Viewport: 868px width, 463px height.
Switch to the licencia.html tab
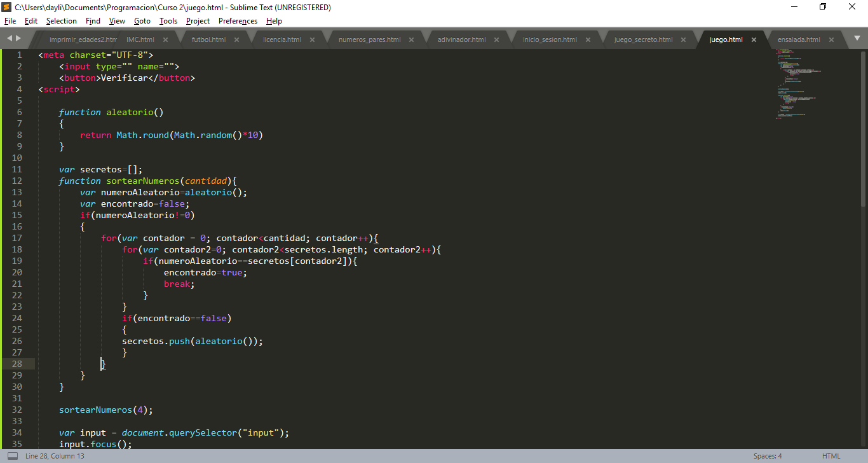pos(282,39)
